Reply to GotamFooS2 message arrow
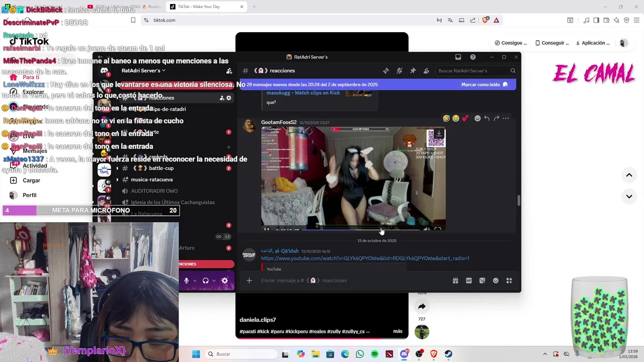 click(487, 118)
